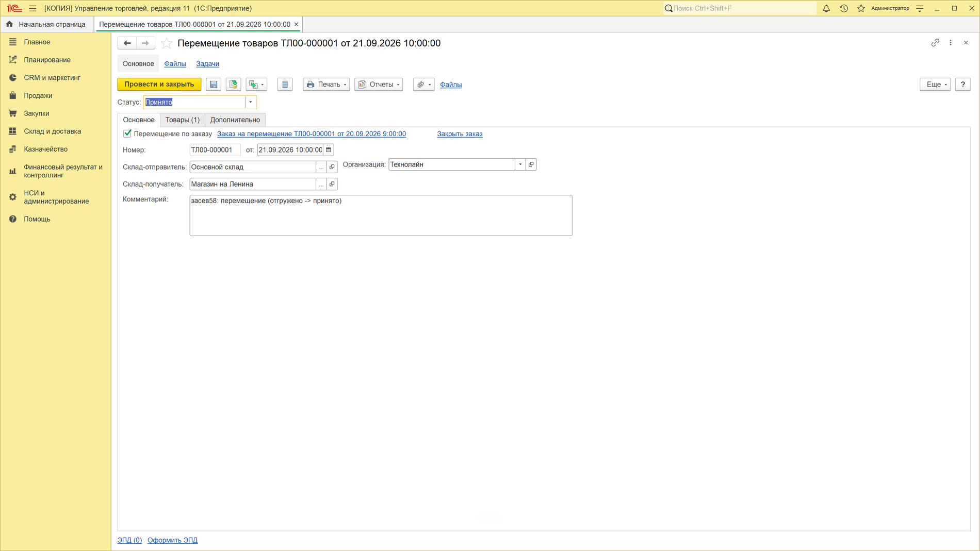Click the post document icon
Screen dimensions: 980x551
coord(234,85)
